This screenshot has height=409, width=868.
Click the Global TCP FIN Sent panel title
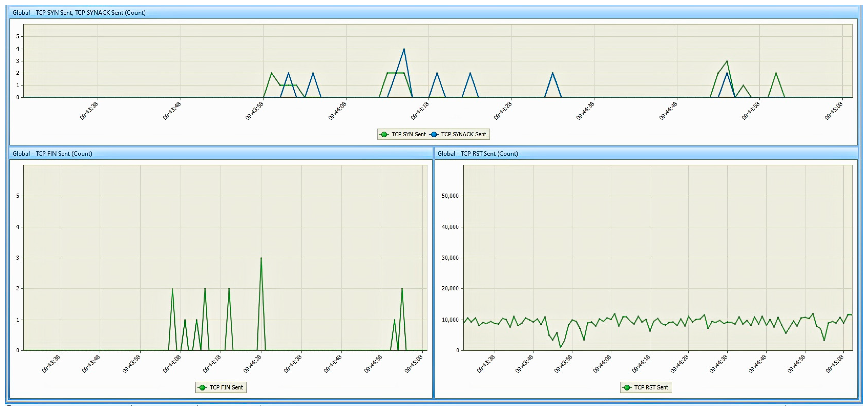coord(52,154)
